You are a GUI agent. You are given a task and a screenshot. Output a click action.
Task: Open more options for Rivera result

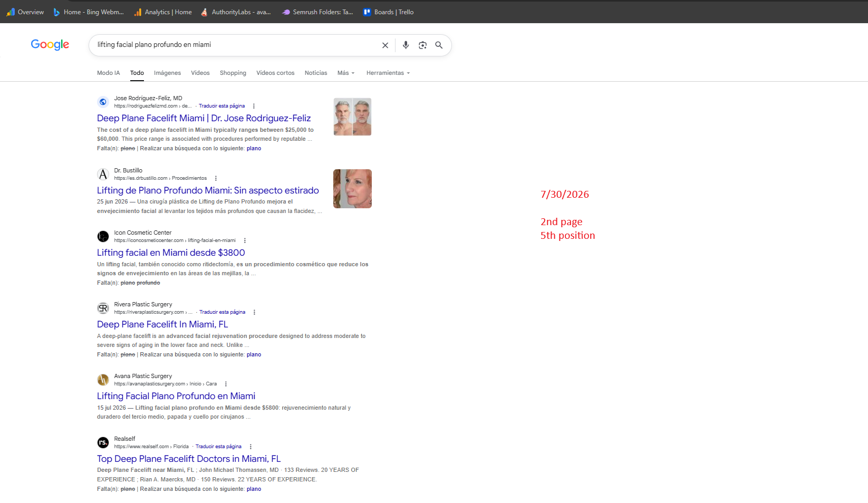pos(254,312)
